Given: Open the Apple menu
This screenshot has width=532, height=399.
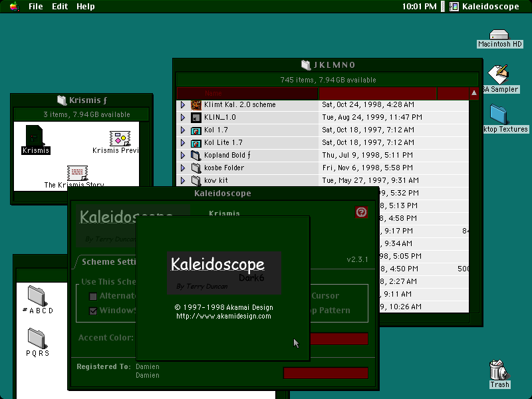Looking at the screenshot, I should (x=14, y=7).
